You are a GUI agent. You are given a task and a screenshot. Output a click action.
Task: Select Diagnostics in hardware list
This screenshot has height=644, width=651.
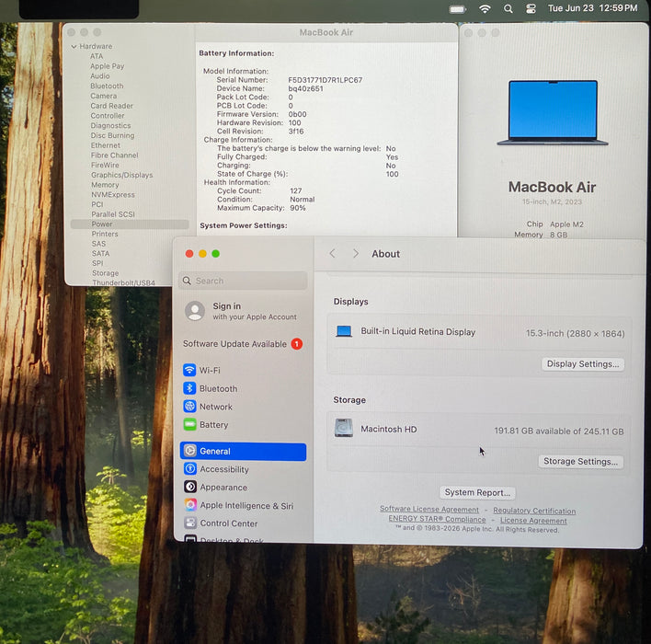(110, 125)
